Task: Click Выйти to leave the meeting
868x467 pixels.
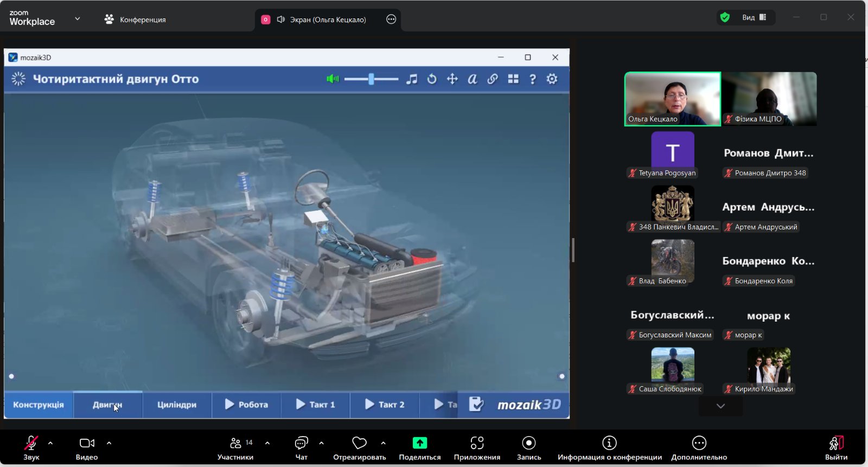Action: [836, 447]
